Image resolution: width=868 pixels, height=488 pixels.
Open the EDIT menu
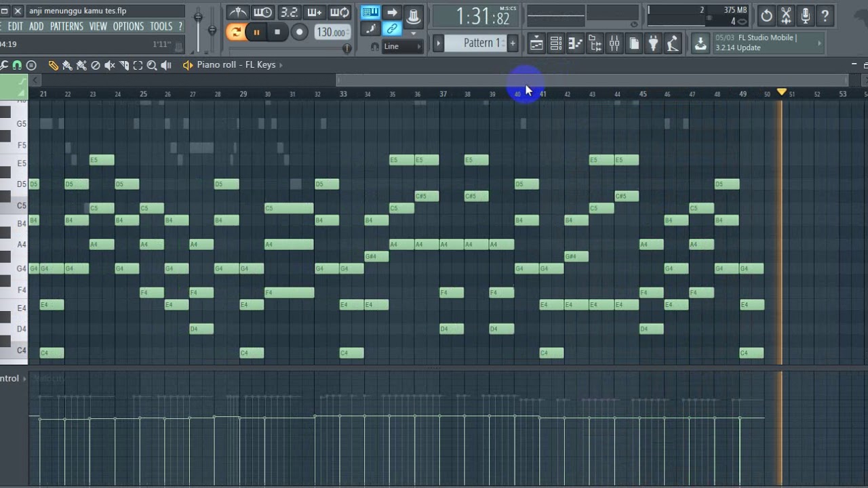tap(15, 26)
